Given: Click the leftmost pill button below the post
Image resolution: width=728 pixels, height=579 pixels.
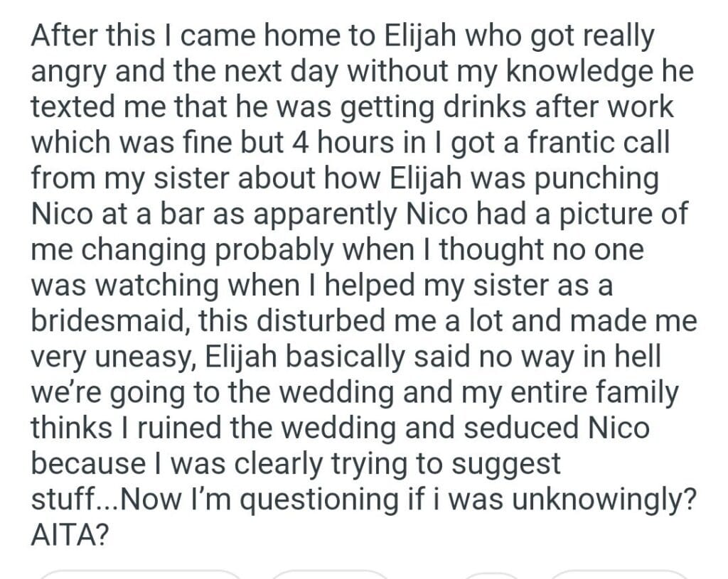Looking at the screenshot, I should tap(139, 574).
